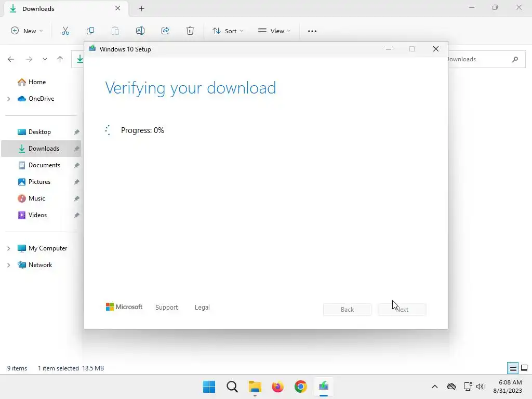Click the OneDrive cloud tray icon

(x=451, y=387)
